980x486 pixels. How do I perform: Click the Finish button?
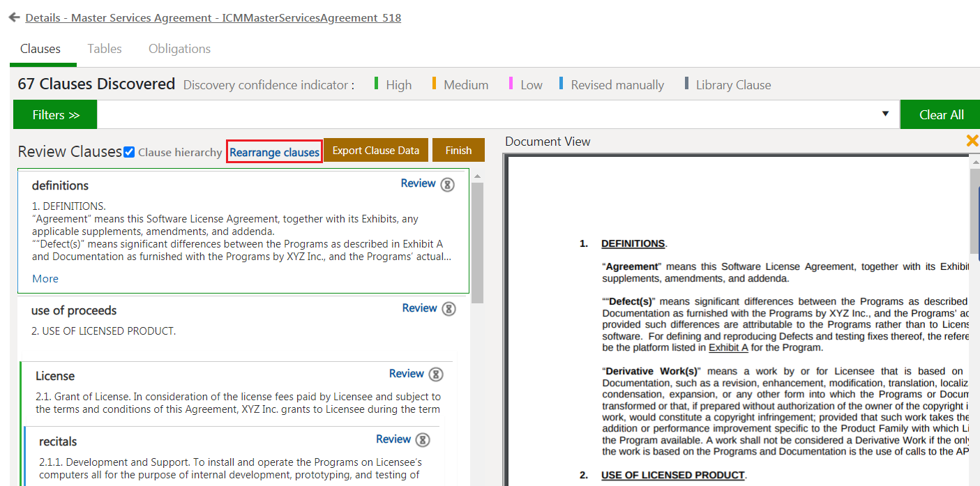(458, 151)
